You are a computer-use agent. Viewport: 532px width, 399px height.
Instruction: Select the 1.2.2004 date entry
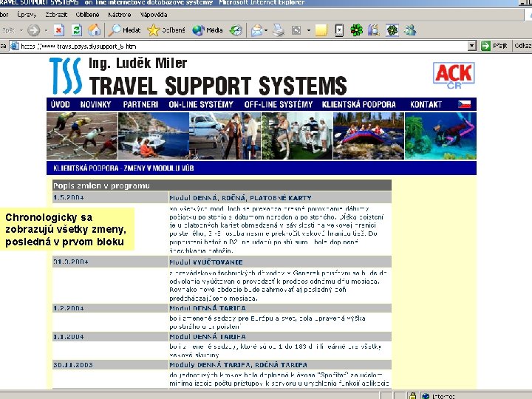[x=68, y=308]
